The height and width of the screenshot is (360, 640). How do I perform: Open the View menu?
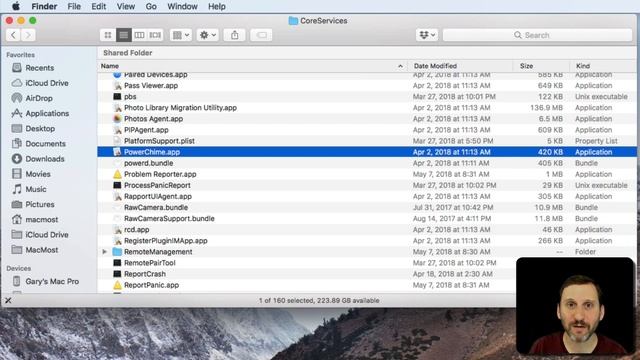point(126,6)
